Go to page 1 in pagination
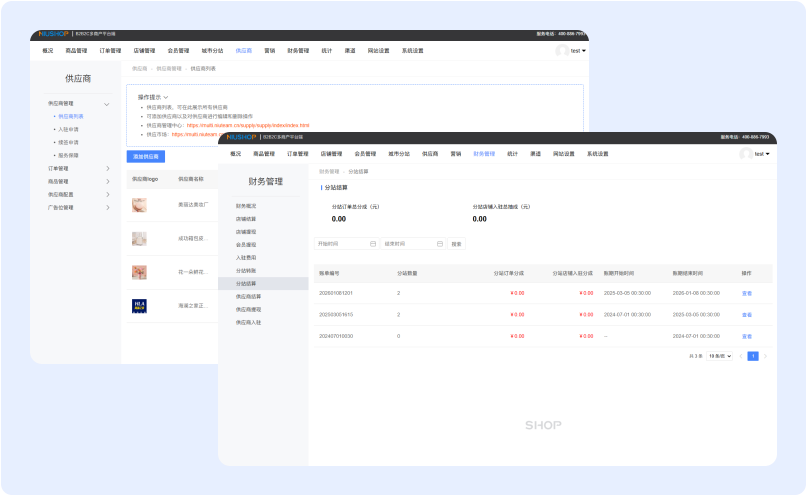 (753, 356)
